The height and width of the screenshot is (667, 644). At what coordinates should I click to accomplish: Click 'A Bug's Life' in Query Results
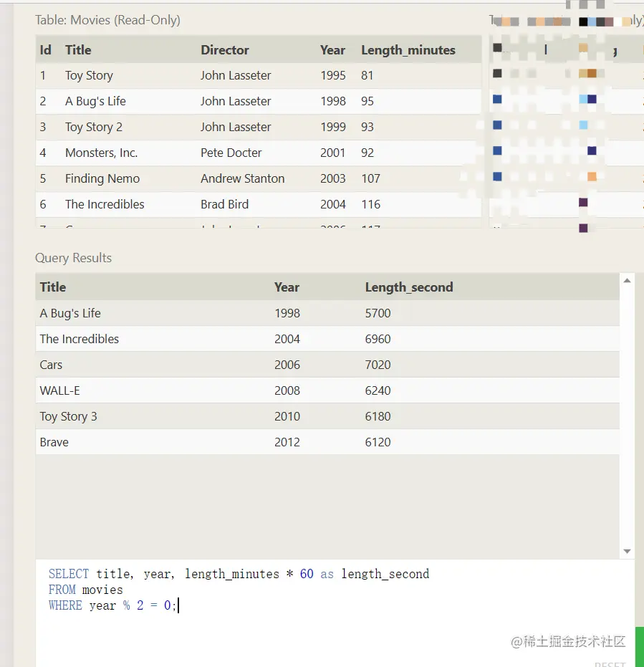[x=70, y=313]
